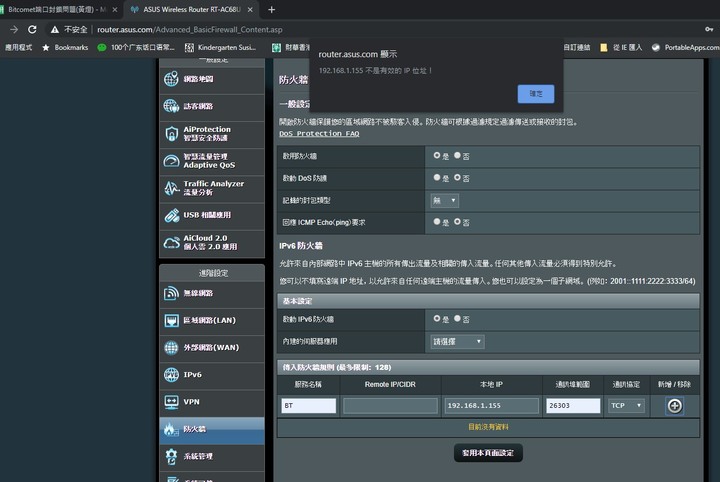This screenshot has width=720, height=482.
Task: Open the built-in server application 請選擇 dropdown
Action: pyautogui.click(x=457, y=342)
